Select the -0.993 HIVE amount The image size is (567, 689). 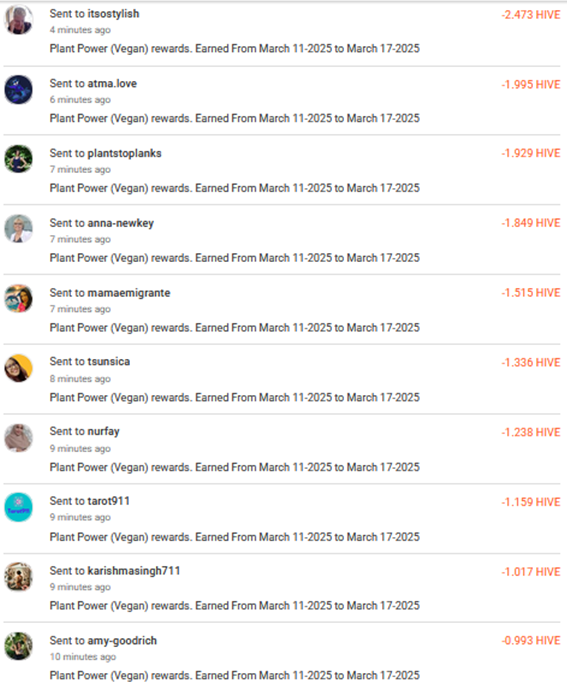point(531,641)
